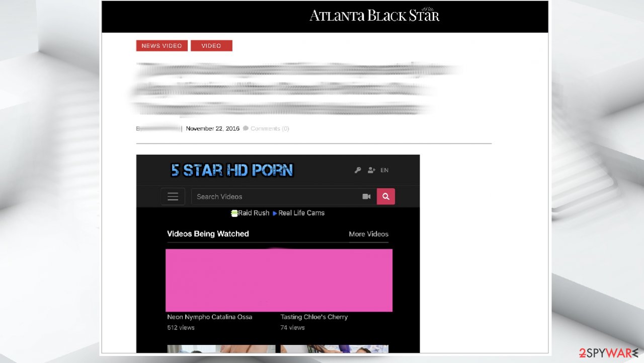Click the partially visible bottom-right video thumbnail

(334, 348)
